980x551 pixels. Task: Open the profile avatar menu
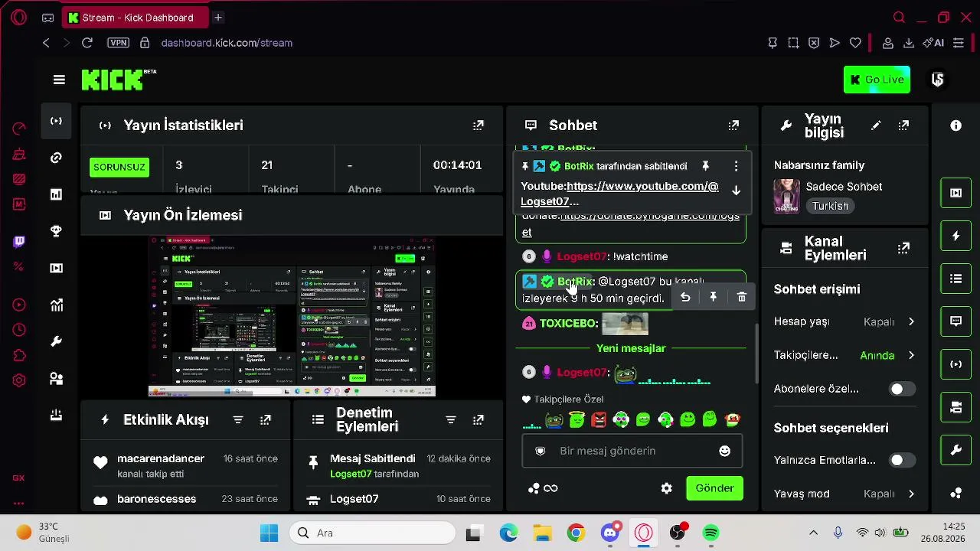click(937, 80)
